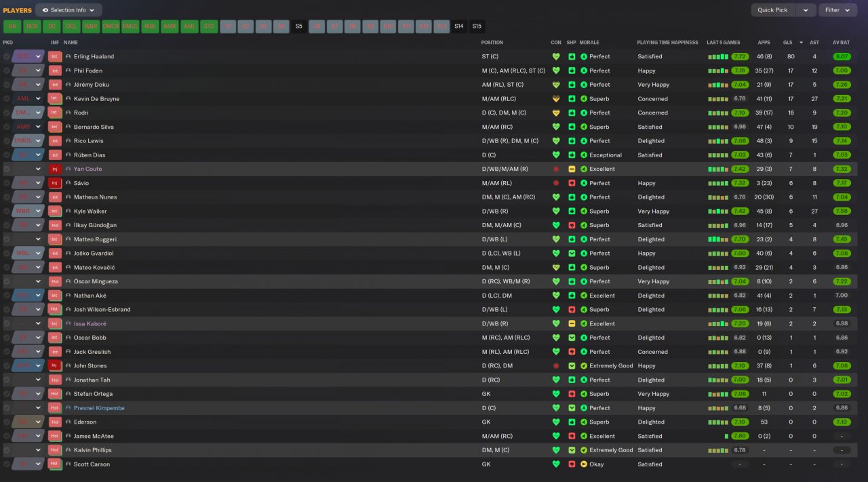Open position dropdown for Yan Couto
The width and height of the screenshot is (868, 482).
click(39, 169)
